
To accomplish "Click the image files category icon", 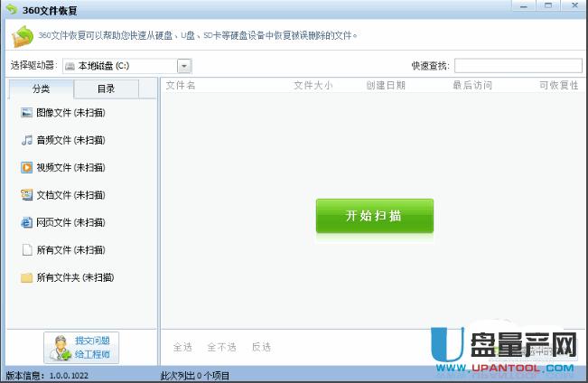I will (x=26, y=113).
